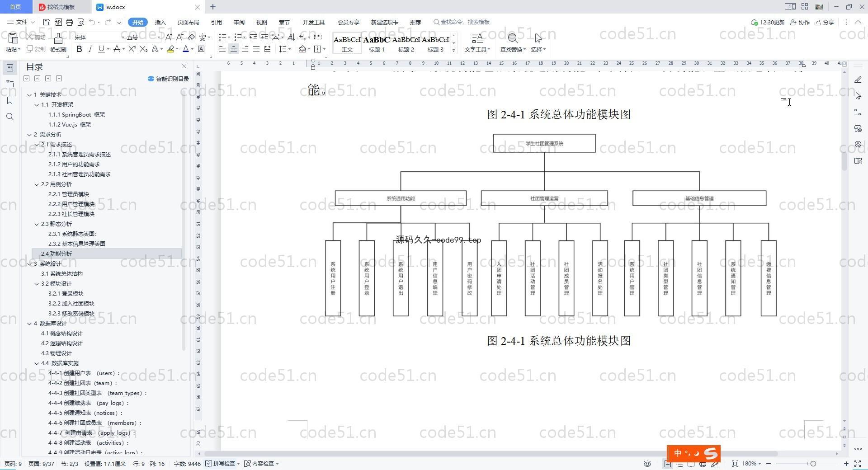This screenshot has height=470, width=868.
Task: Increase font size with A+ icon
Action: coord(169,37)
